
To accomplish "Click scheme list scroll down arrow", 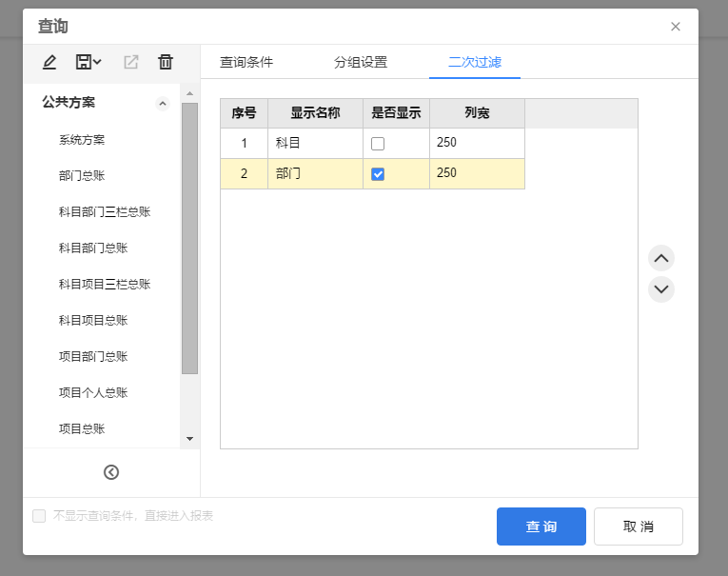I will coord(190,439).
